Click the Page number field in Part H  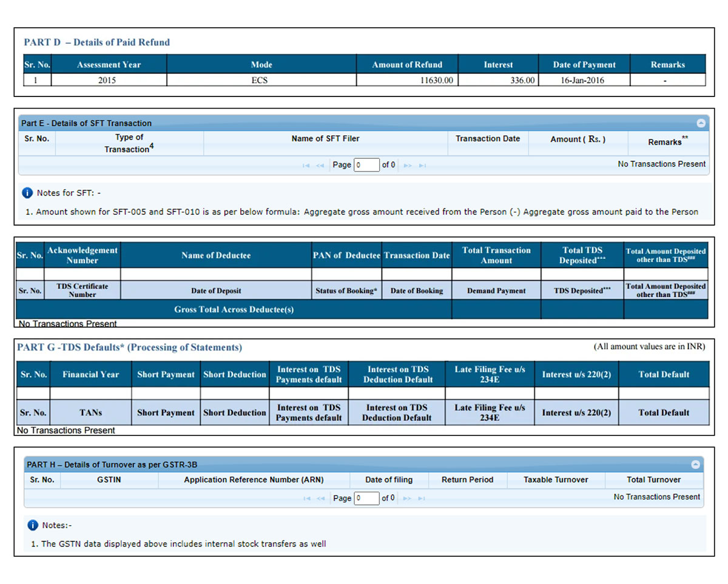coord(366,498)
